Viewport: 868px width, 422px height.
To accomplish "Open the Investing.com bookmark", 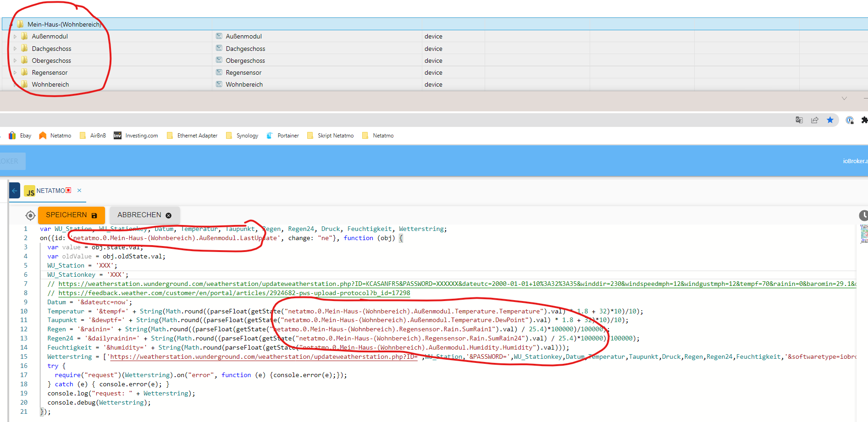I will 136,136.
